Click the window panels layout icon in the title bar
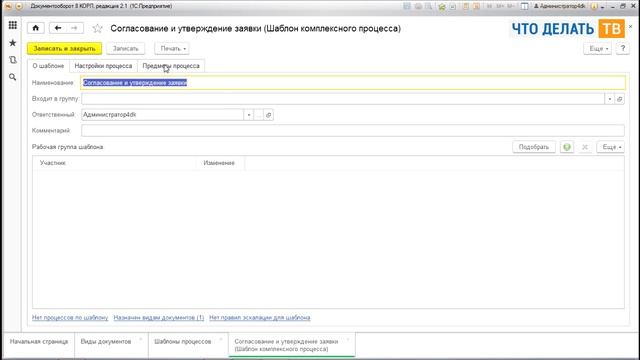 [524, 6]
